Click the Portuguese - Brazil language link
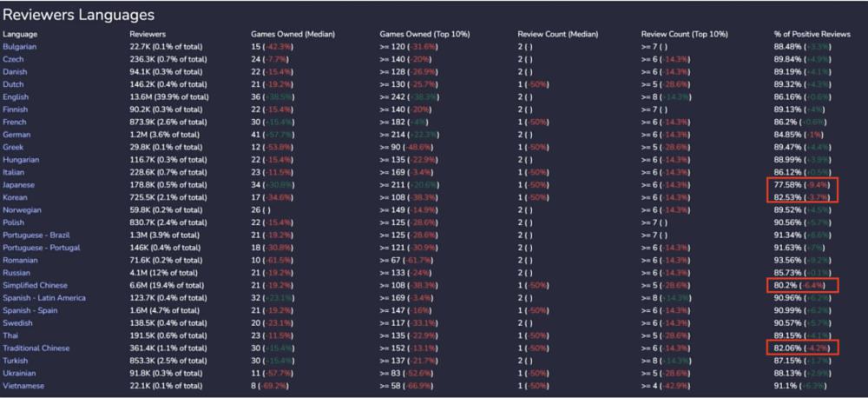Viewport: 868px width, 398px height. point(36,235)
